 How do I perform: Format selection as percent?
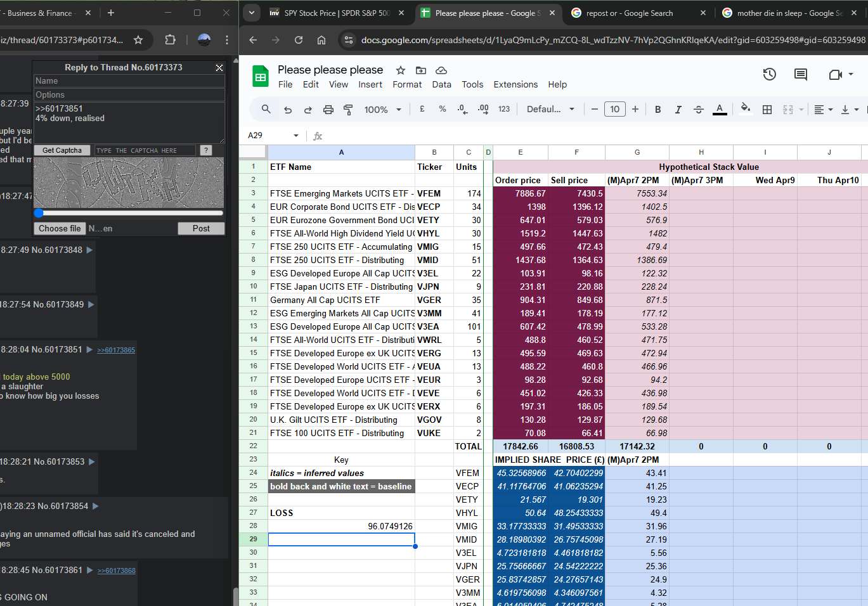[x=443, y=109]
